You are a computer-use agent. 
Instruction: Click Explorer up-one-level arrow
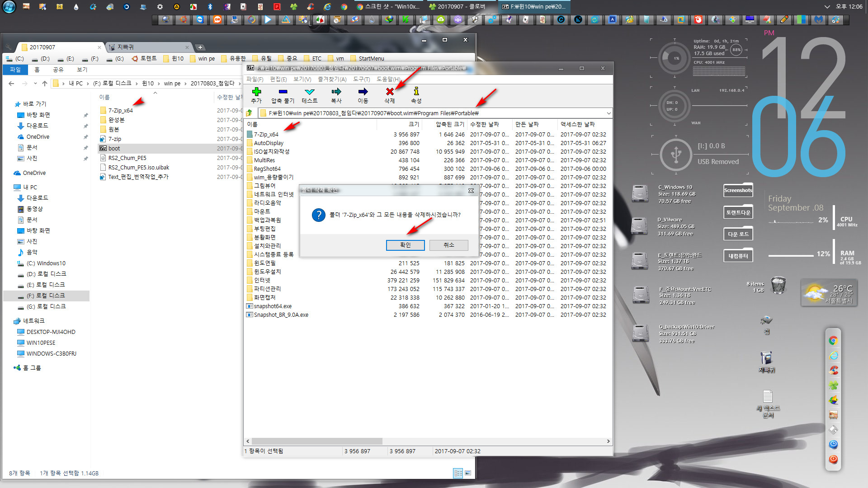pyautogui.click(x=44, y=83)
